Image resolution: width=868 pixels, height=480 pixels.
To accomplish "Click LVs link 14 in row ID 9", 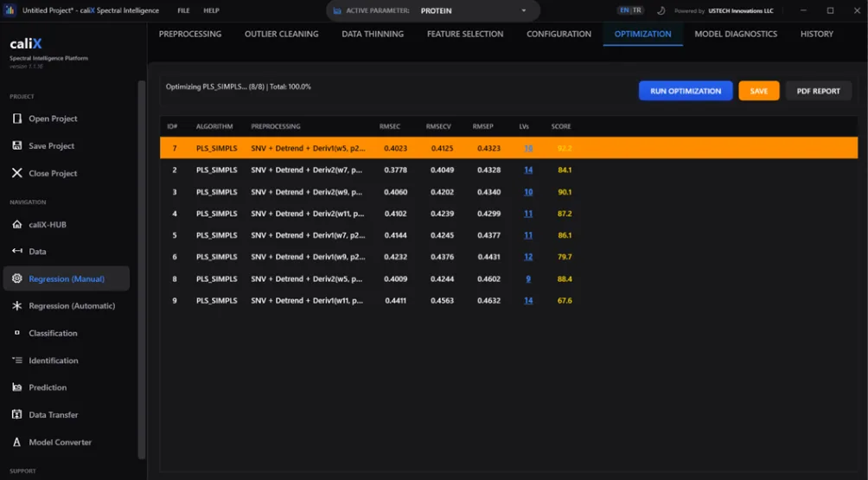I will pos(528,301).
